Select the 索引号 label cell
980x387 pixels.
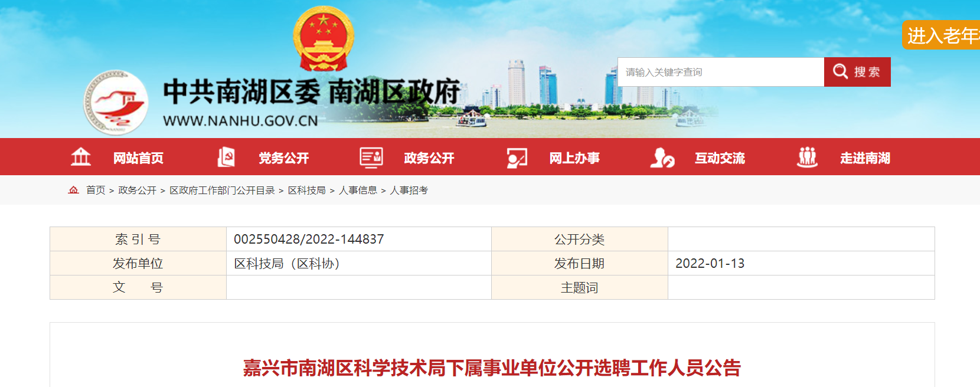(138, 239)
